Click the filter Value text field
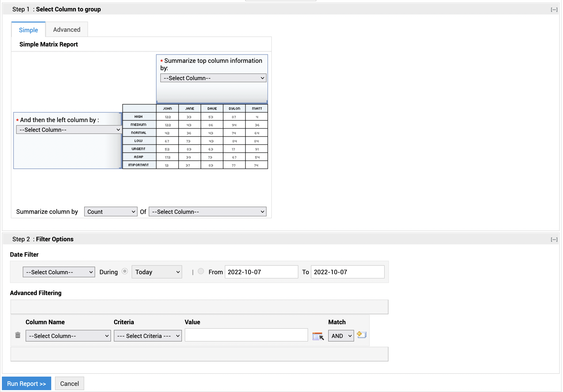563x392 pixels. click(x=246, y=335)
